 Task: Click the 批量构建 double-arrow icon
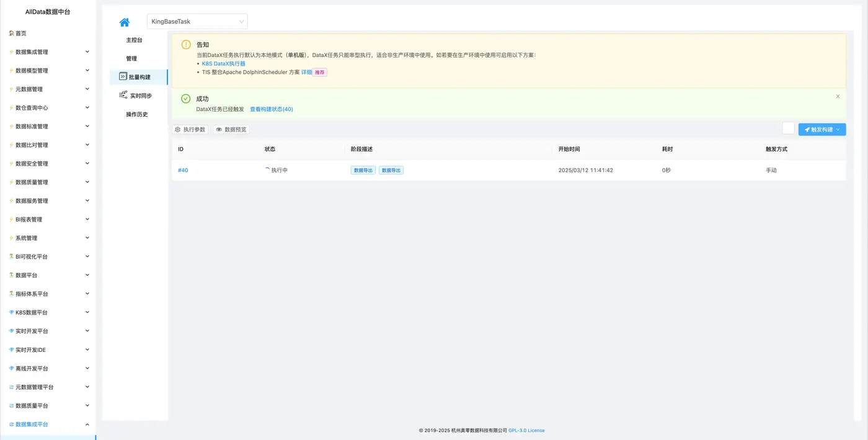click(x=123, y=77)
